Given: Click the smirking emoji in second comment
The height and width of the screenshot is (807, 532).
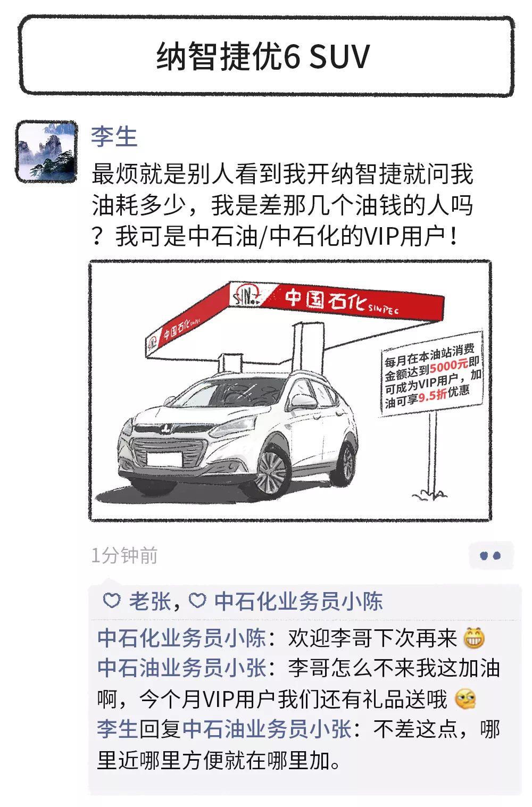Looking at the screenshot, I should (465, 699).
